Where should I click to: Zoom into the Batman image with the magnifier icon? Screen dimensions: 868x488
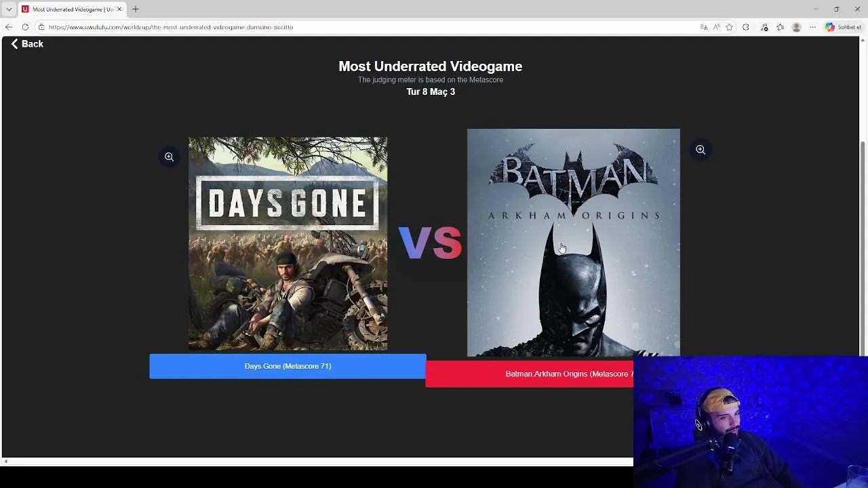(701, 150)
